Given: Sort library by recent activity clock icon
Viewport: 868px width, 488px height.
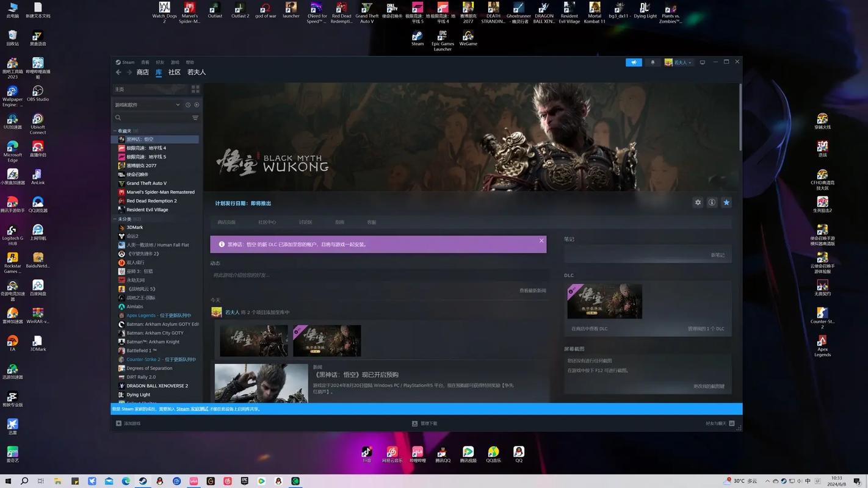Looking at the screenshot, I should pyautogui.click(x=188, y=105).
